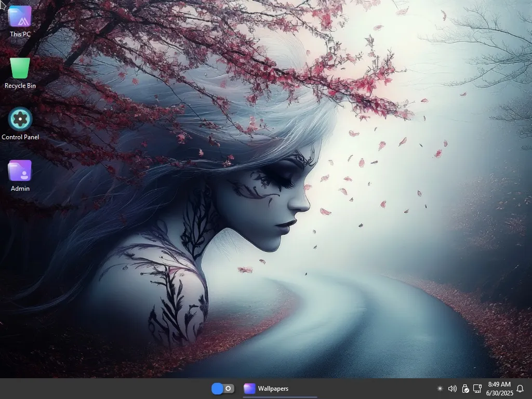Open the clock showing 8:49 AM
The height and width of the screenshot is (399, 532).
point(499,389)
